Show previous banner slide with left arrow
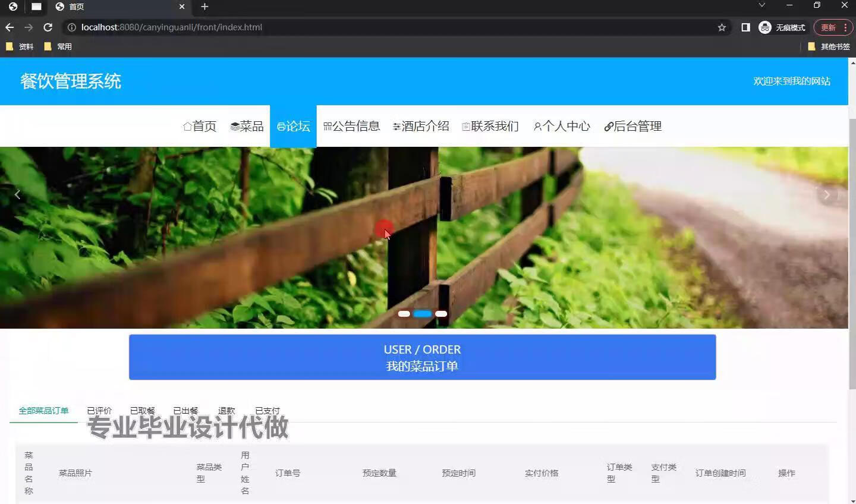 (x=17, y=194)
